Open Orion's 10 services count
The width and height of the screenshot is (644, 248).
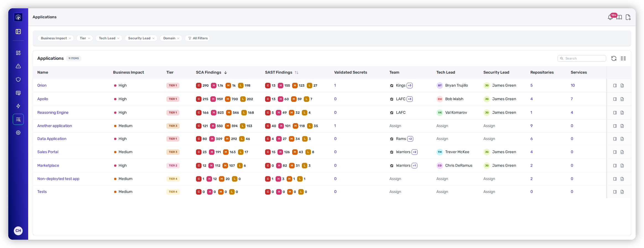pyautogui.click(x=573, y=85)
